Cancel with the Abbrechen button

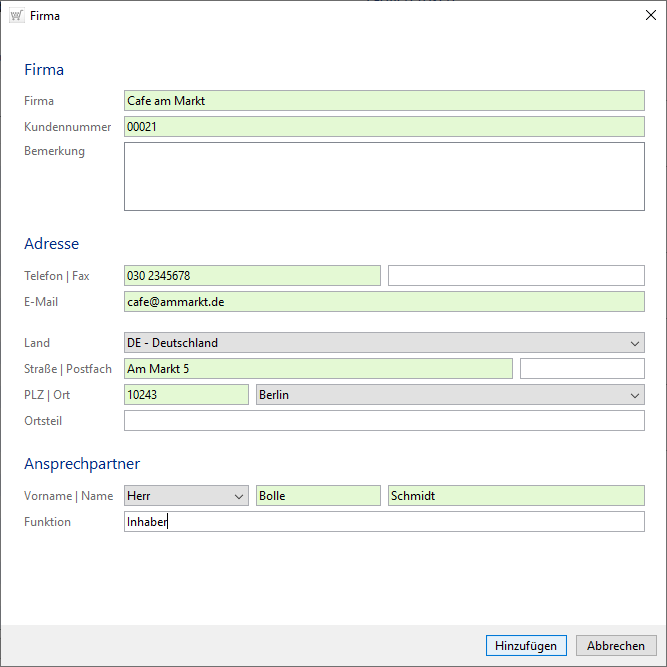coord(616,646)
